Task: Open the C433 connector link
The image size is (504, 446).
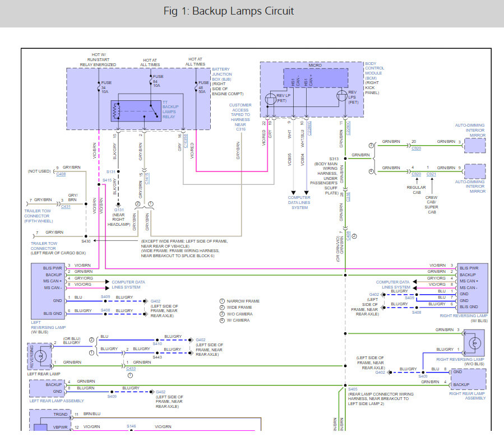Action: 131,368
